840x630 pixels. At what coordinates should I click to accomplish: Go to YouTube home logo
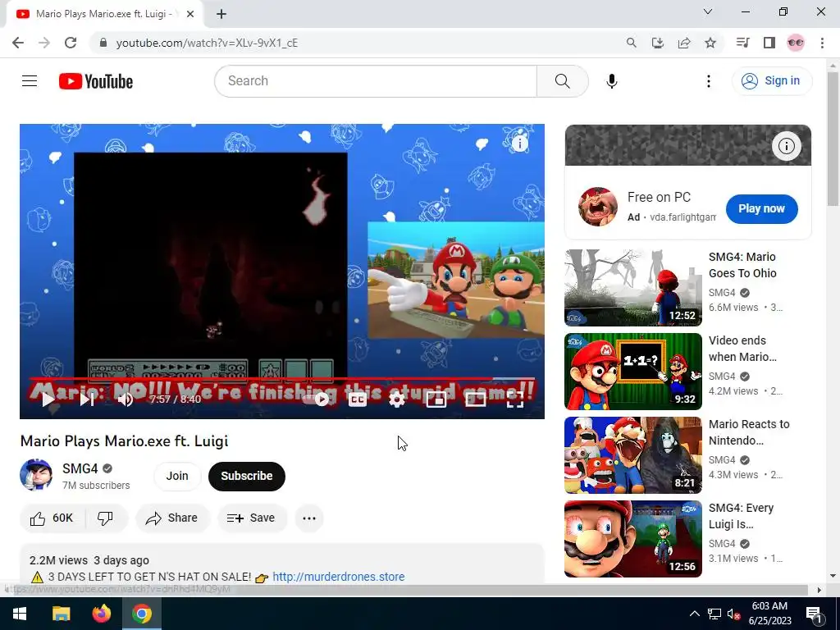click(96, 81)
